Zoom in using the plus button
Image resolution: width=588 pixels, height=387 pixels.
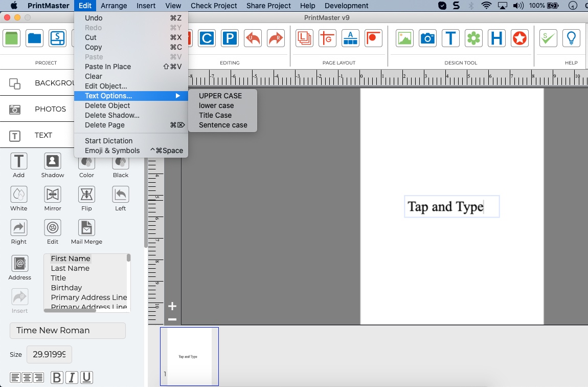pyautogui.click(x=172, y=306)
